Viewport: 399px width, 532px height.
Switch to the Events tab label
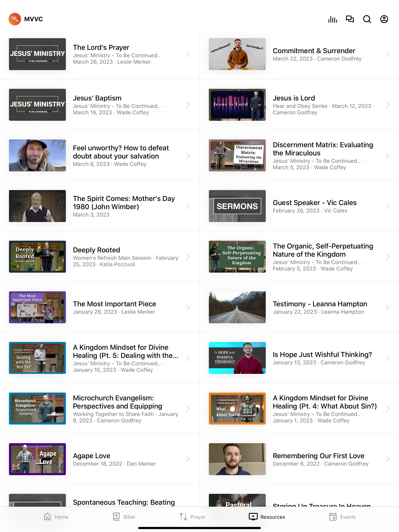[348, 517]
